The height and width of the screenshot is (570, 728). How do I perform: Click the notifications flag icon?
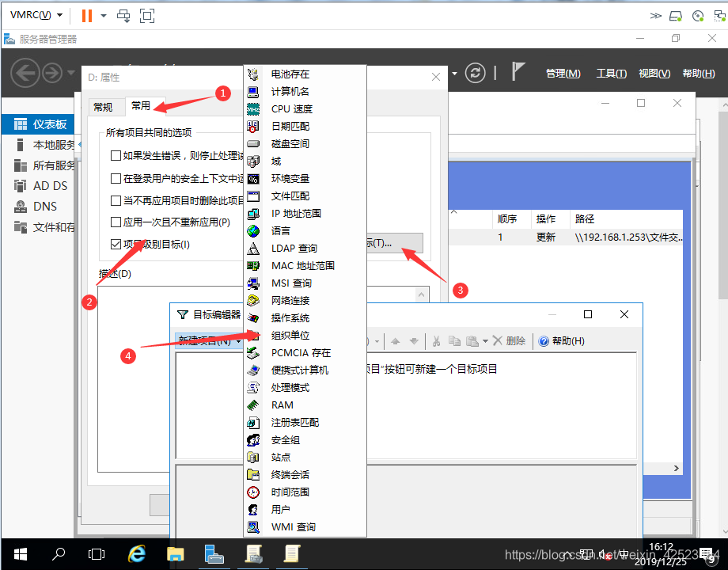pyautogui.click(x=518, y=71)
